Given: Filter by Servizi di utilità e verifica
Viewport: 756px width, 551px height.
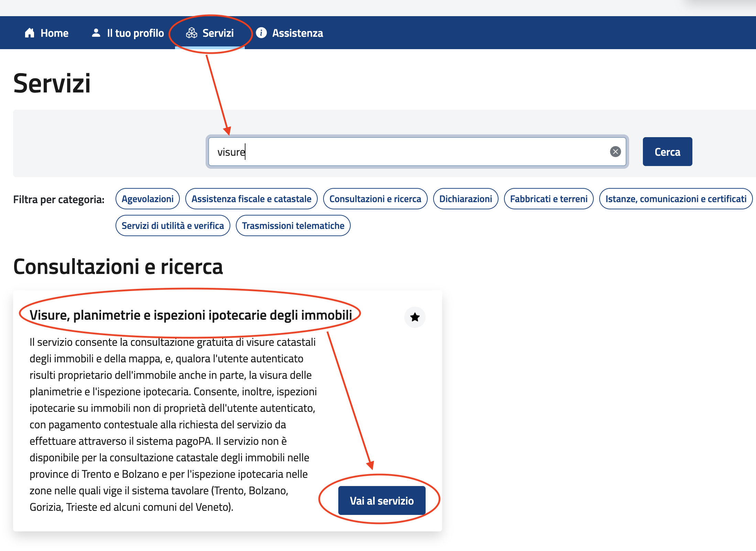Looking at the screenshot, I should 173,225.
